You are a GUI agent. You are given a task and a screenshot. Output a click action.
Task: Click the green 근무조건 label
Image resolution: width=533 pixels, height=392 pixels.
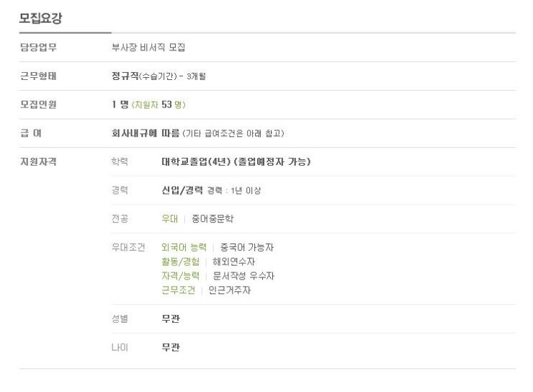coord(178,290)
